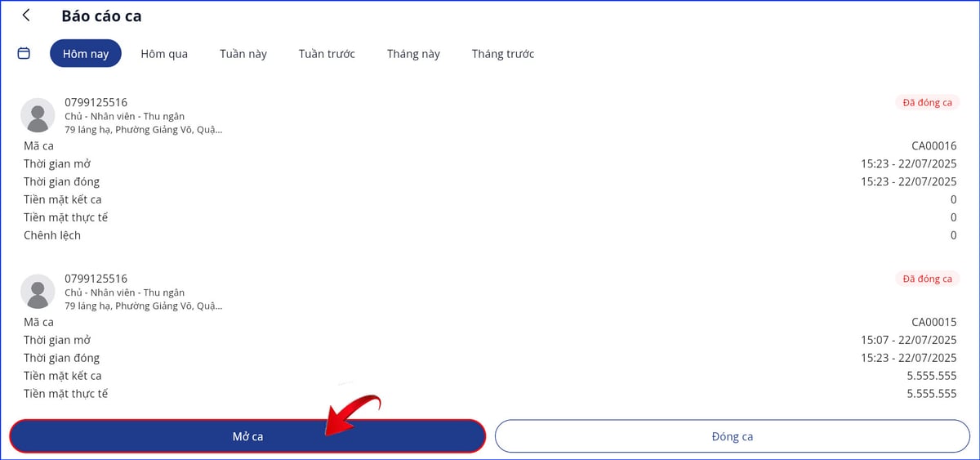Click the Đóng ca button
This screenshot has height=460, width=980.
pos(732,436)
